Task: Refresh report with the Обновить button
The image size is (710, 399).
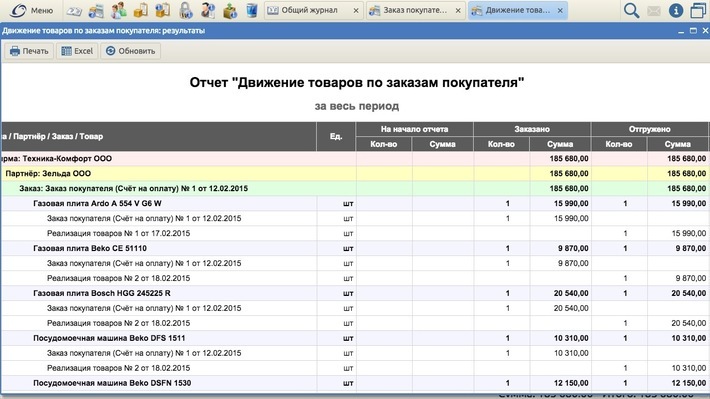Action: [x=130, y=51]
